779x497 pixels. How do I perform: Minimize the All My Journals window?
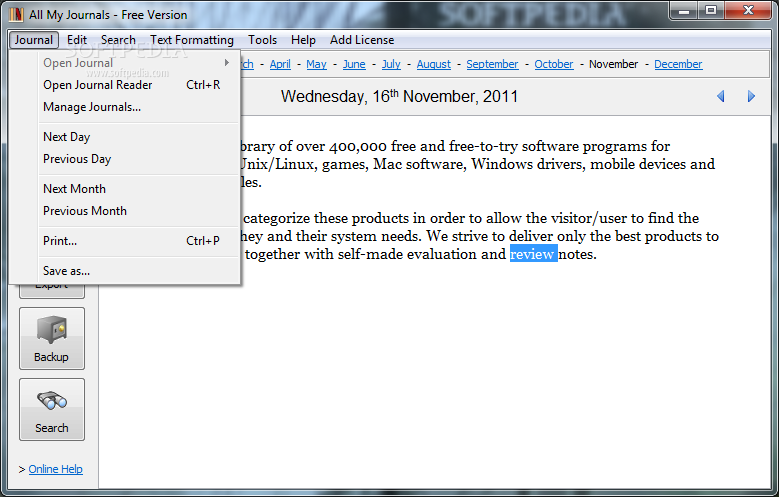pyautogui.click(x=684, y=10)
